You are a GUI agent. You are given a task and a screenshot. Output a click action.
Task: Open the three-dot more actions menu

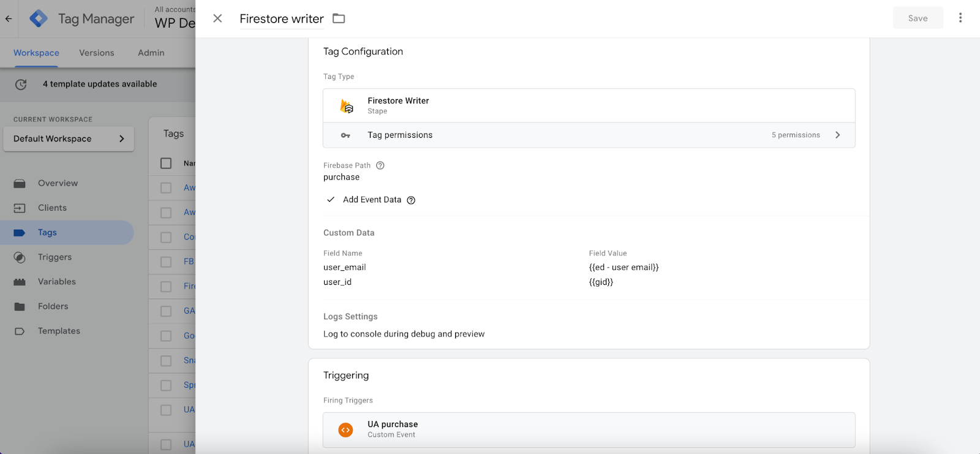tap(960, 18)
